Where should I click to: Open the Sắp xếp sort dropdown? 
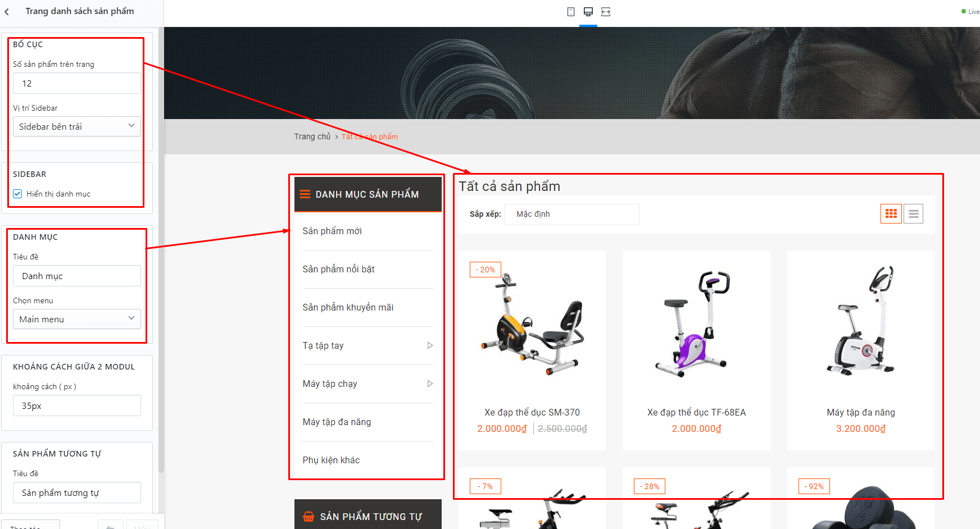(x=572, y=214)
